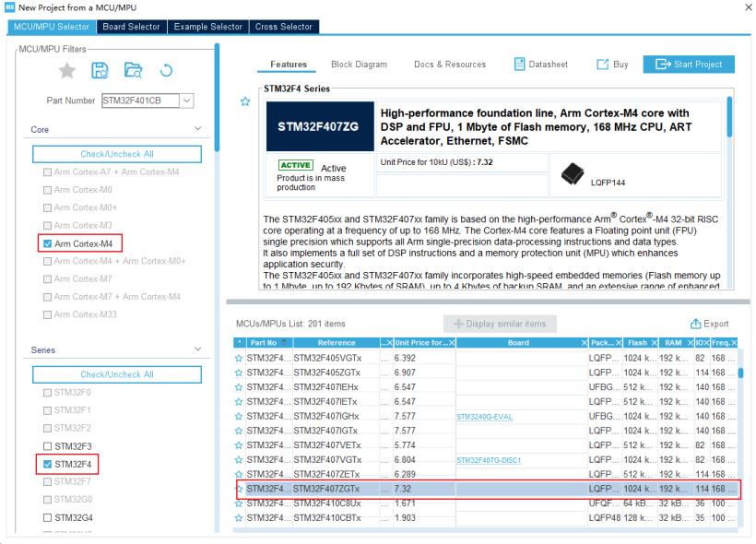Viewport: 756px width, 544px height.
Task: Remove the Unit Price column via X
Action: (452, 343)
